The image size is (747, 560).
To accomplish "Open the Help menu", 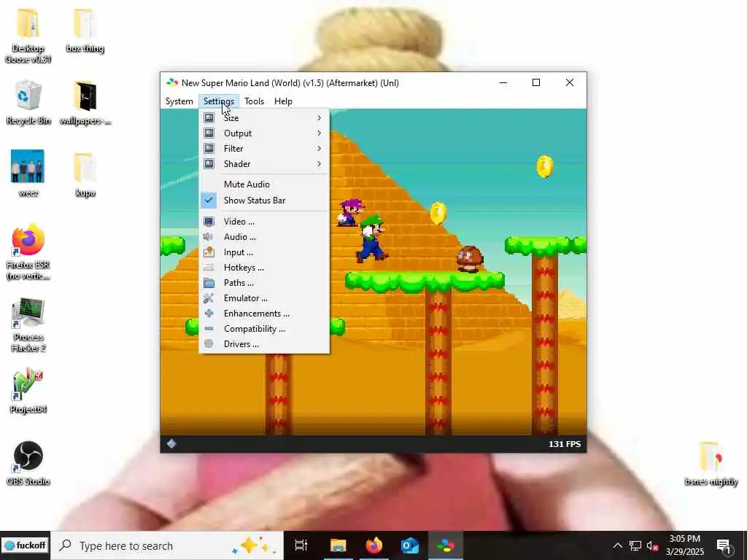I will tap(284, 101).
